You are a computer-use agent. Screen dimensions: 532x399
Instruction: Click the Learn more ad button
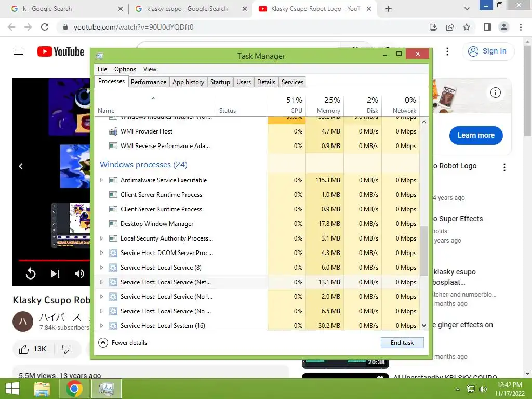[x=476, y=136]
